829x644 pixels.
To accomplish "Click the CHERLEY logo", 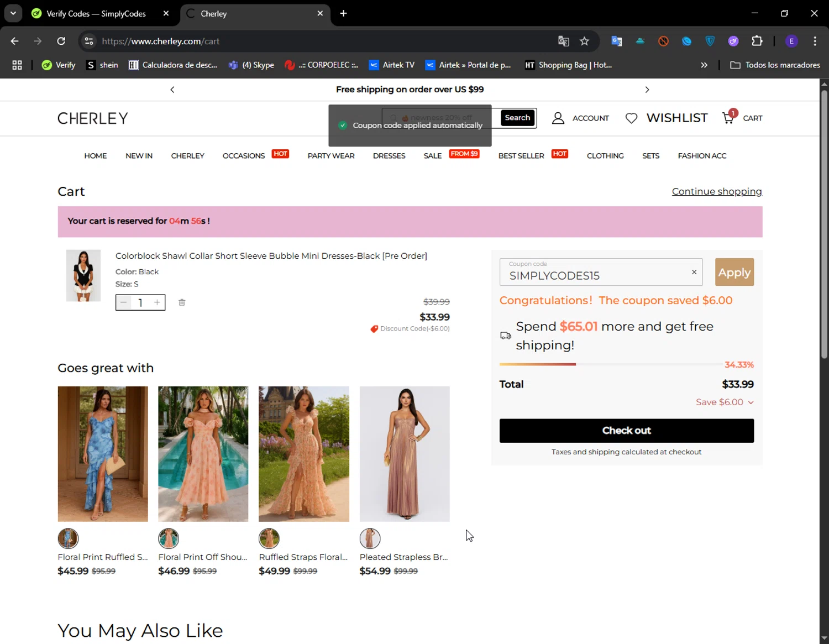I will [x=93, y=118].
